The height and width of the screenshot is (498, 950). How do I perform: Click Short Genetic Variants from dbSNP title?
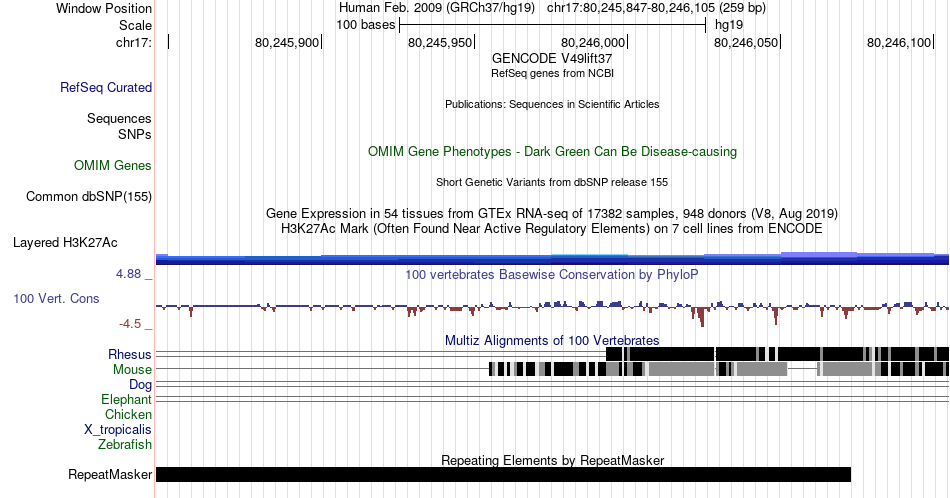tap(552, 182)
